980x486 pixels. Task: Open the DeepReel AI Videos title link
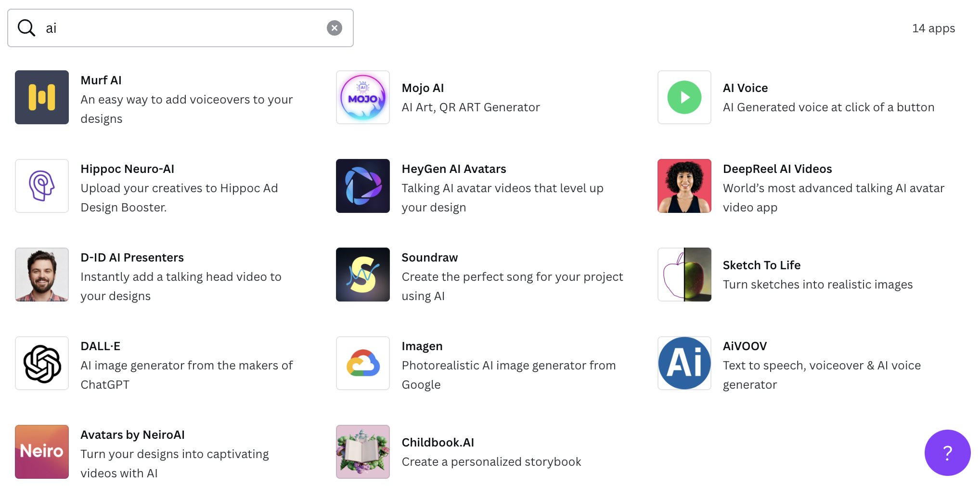tap(777, 169)
